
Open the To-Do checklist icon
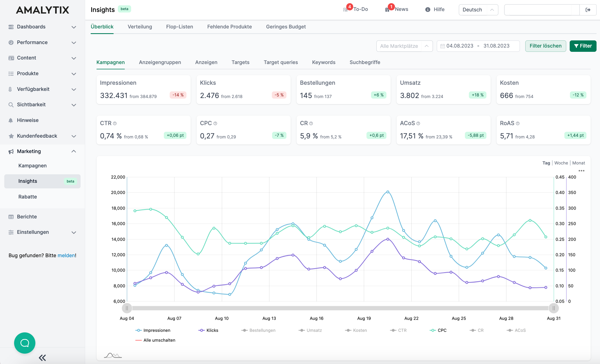click(345, 10)
